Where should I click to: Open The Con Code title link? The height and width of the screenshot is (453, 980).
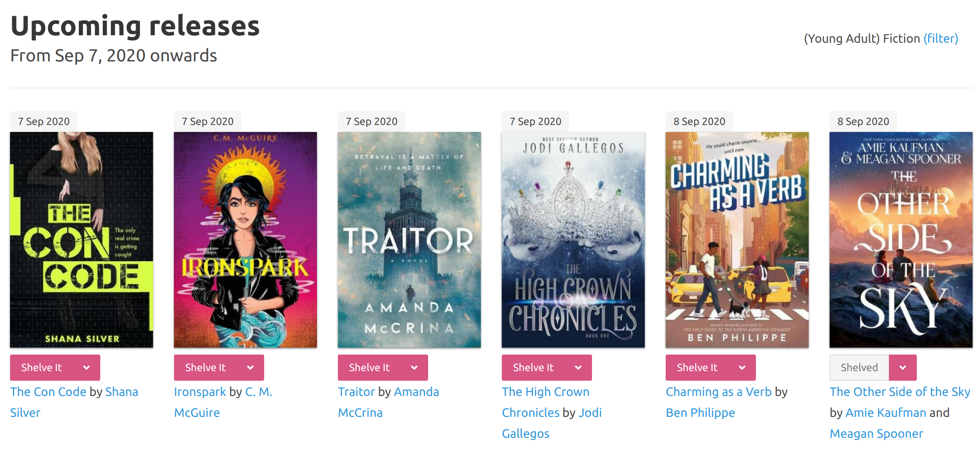48,392
